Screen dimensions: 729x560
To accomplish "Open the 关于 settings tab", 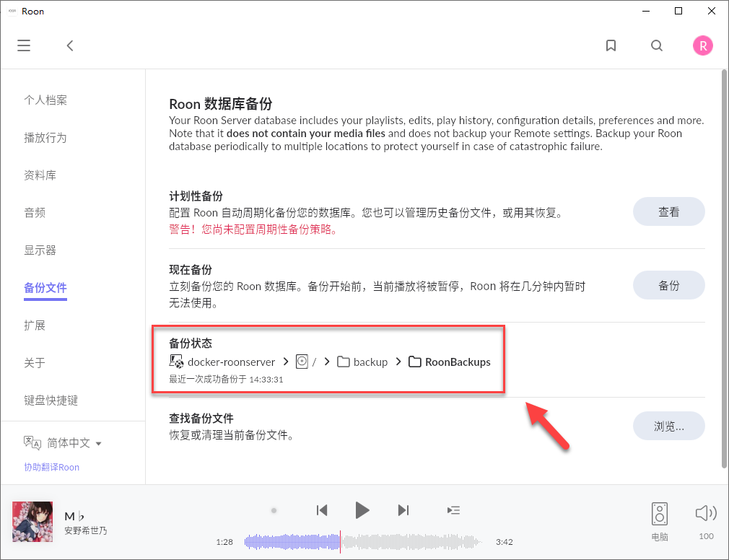I will point(35,363).
